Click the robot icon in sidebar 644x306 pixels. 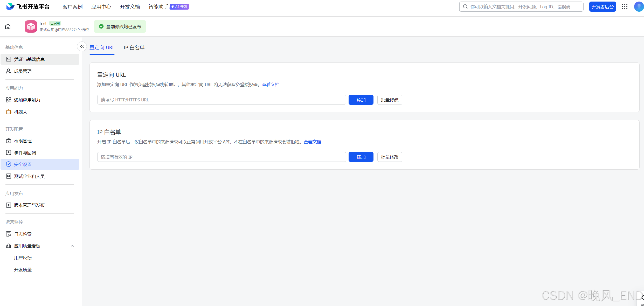point(9,112)
